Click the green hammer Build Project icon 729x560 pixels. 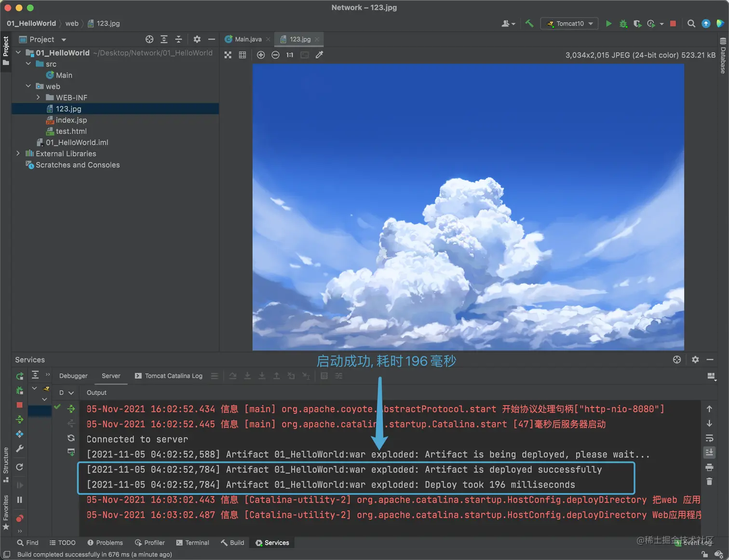529,23
